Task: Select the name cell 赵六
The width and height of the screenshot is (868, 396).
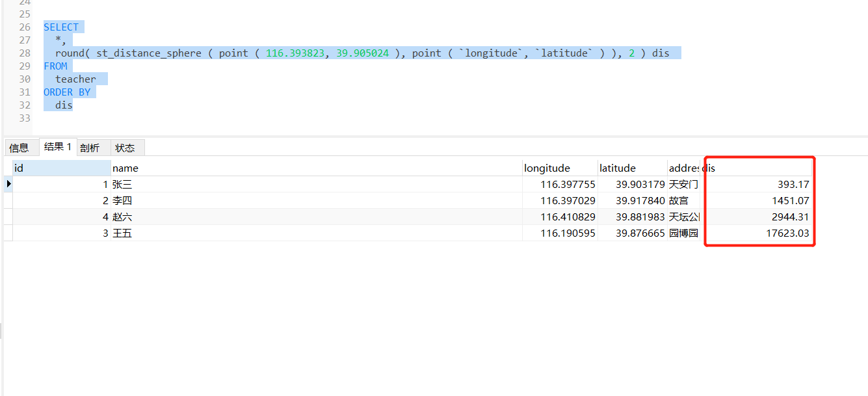Action: coord(122,217)
